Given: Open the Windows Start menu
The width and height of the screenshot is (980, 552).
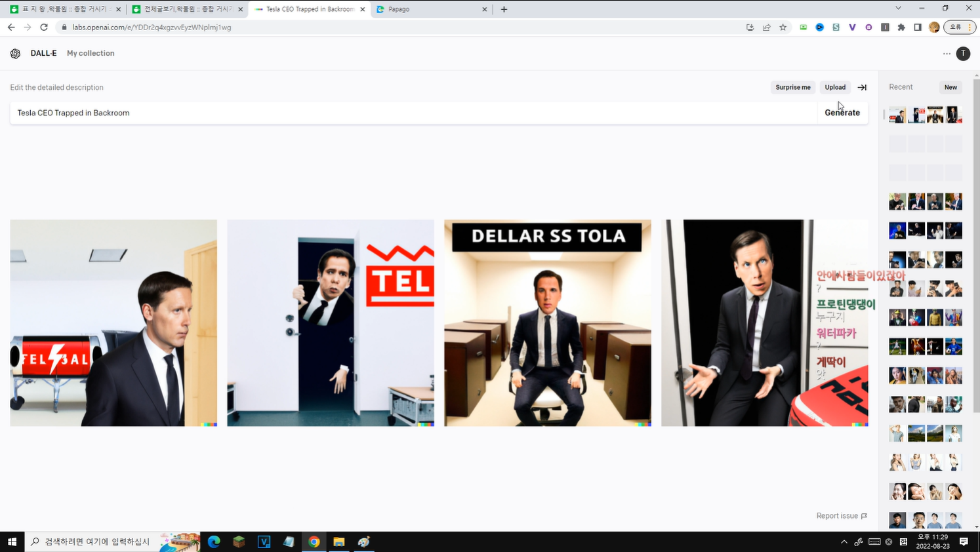Looking at the screenshot, I should (x=12, y=542).
